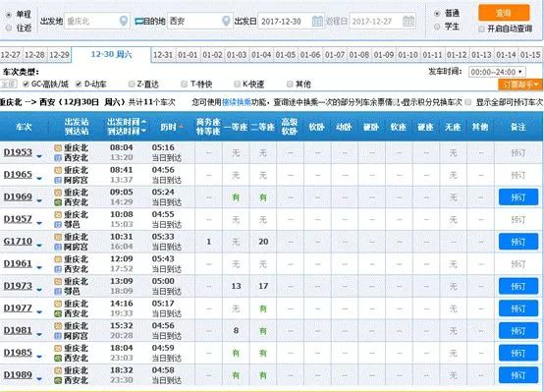Image resolution: width=544 pixels, height=392 pixels.
Task: Switch to 01-01 date tab
Action: tap(188, 55)
